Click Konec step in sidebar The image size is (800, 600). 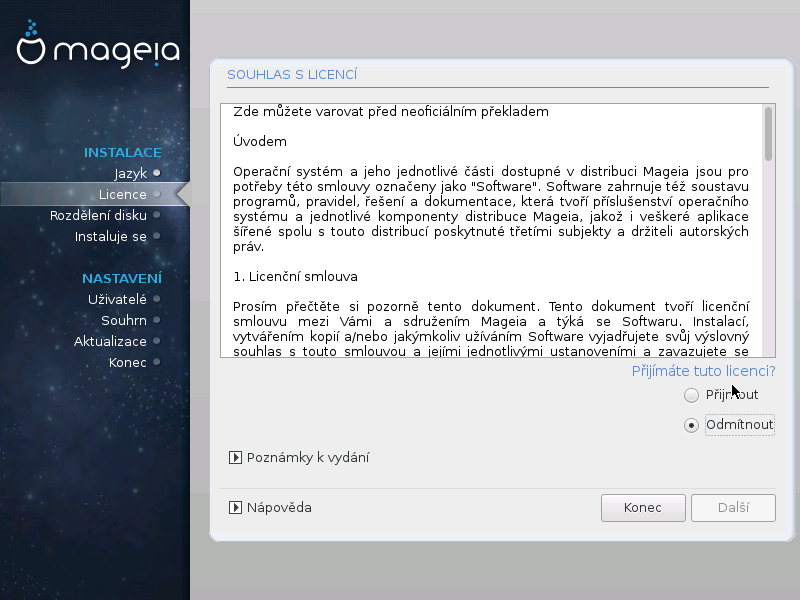[x=128, y=362]
